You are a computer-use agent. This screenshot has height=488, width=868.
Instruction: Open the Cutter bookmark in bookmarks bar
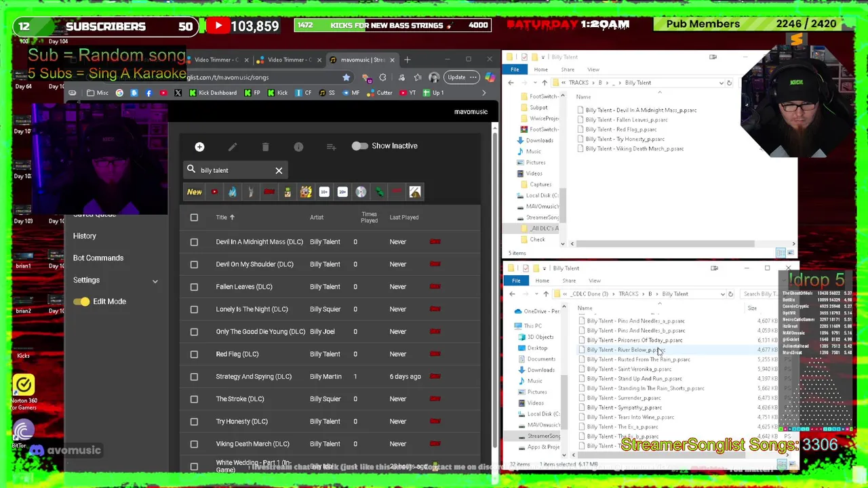[380, 93]
